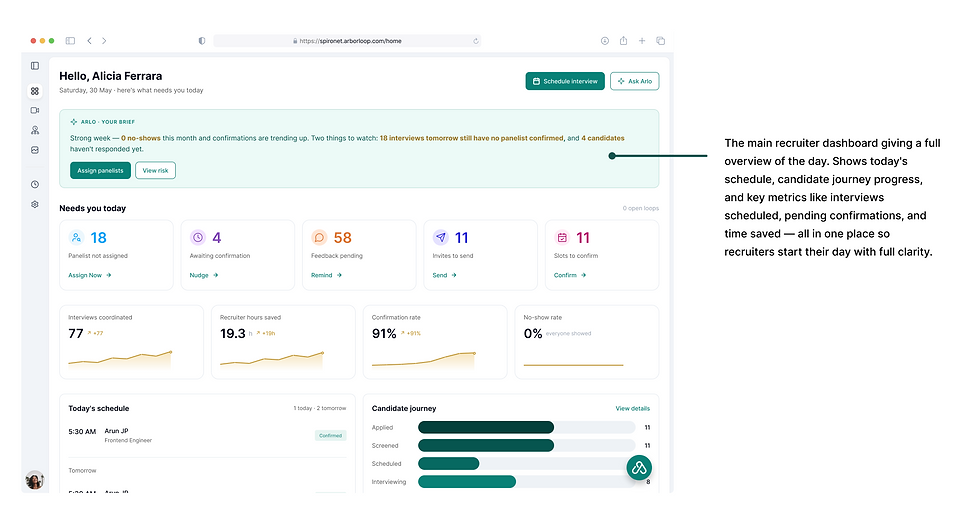
Task: Click the Assign panelists button
Action: pyautogui.click(x=100, y=170)
